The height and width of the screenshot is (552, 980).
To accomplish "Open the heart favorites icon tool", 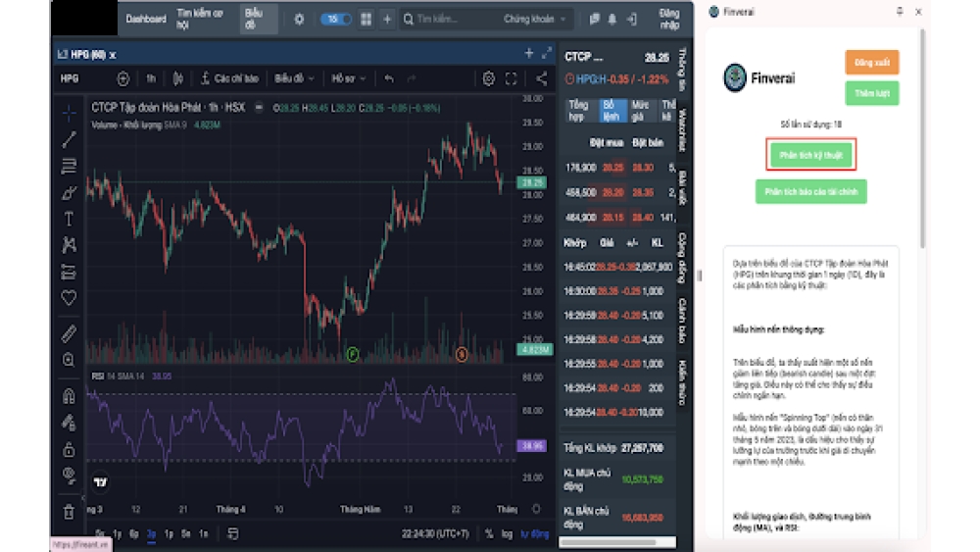I will point(69,298).
